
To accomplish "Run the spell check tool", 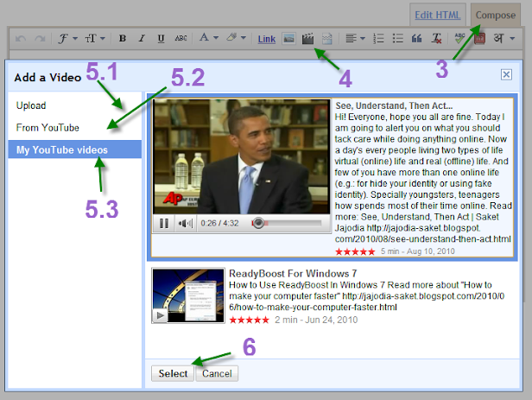I will pos(459,38).
